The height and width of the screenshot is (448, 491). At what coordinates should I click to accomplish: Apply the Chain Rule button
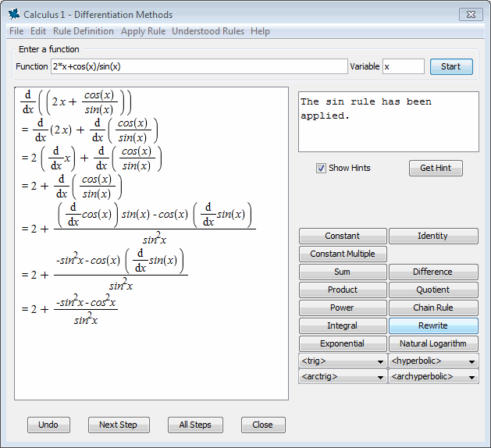click(433, 308)
